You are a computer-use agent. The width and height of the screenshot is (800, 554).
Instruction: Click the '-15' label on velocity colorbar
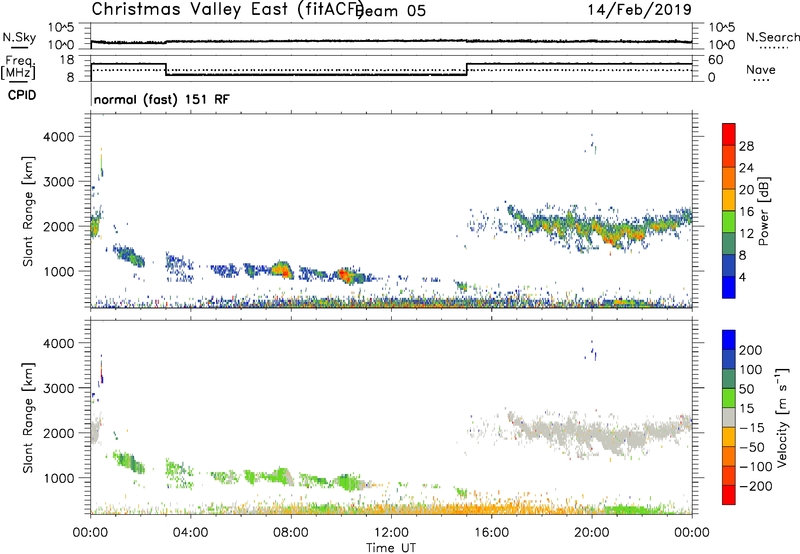(x=752, y=427)
